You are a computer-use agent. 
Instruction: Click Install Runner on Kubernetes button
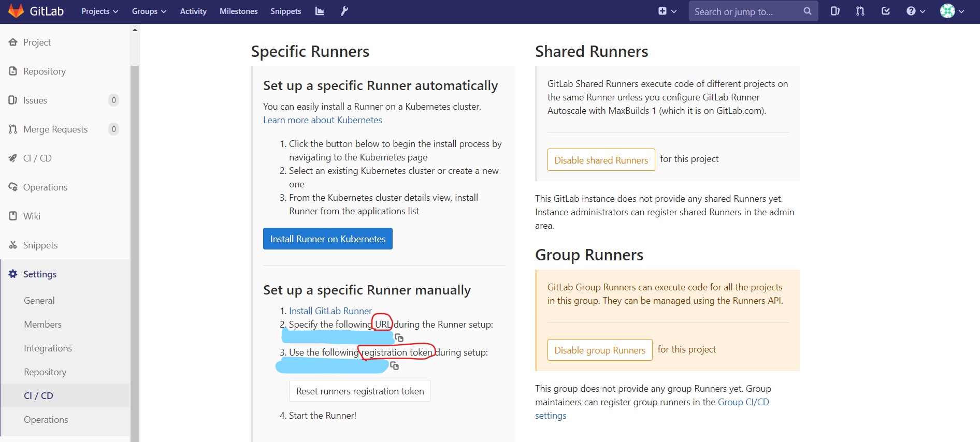click(x=328, y=239)
